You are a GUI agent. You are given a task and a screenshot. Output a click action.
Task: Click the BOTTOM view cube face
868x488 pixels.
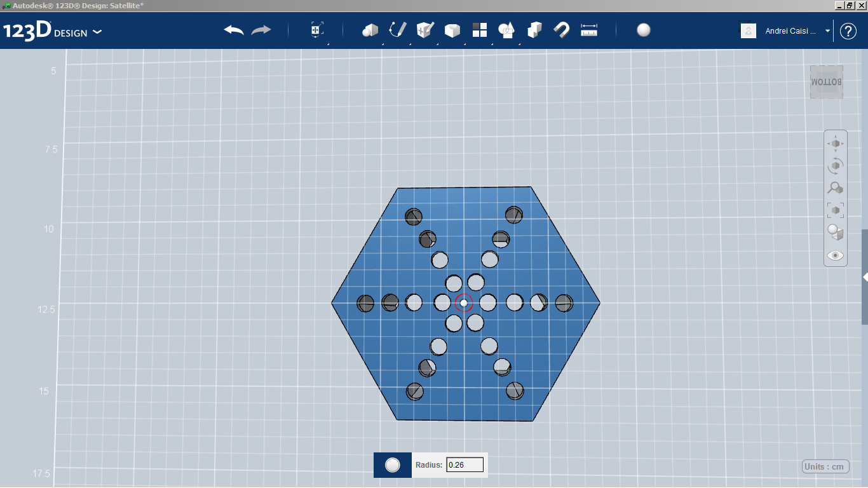[x=827, y=82]
